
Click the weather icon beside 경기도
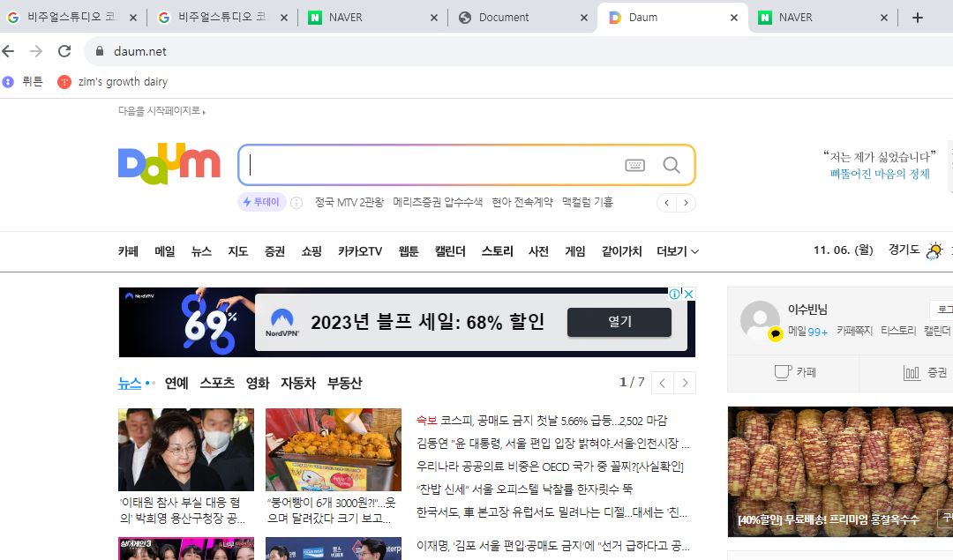[x=934, y=250]
